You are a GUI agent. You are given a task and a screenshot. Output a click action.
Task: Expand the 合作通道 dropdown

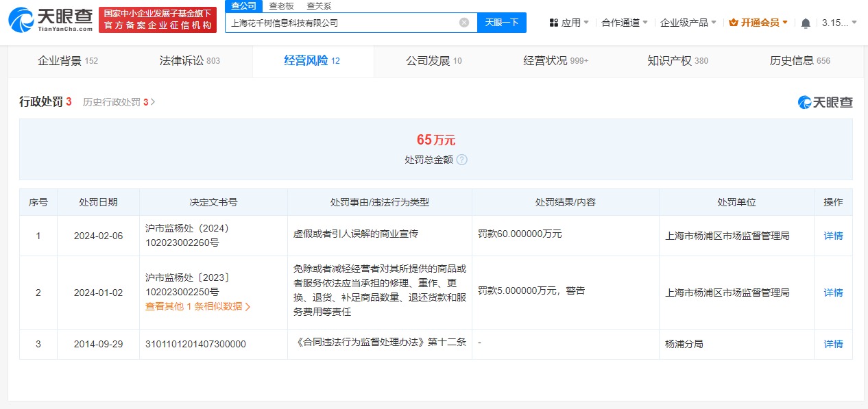[x=625, y=23]
